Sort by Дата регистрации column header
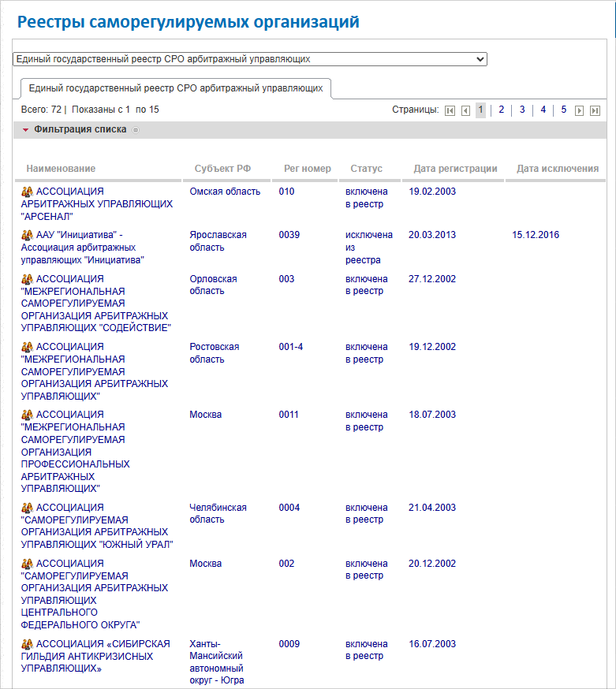The height and width of the screenshot is (689, 616). coord(455,169)
